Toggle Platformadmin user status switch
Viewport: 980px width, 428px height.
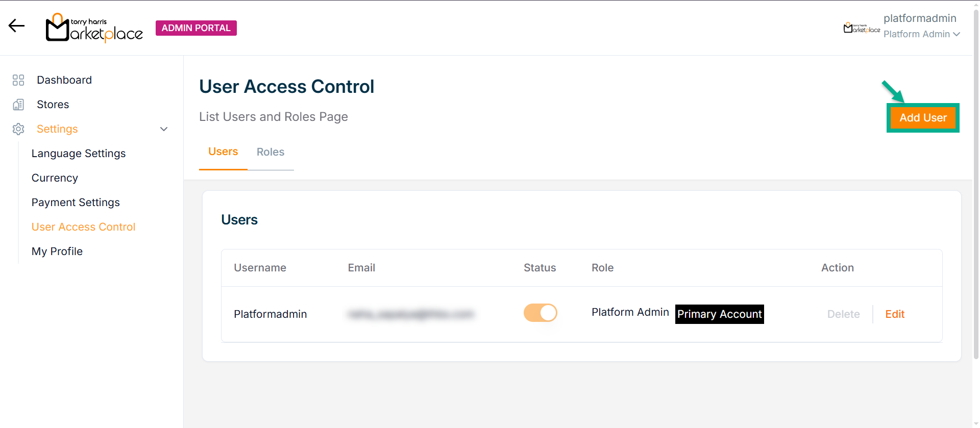(x=540, y=313)
